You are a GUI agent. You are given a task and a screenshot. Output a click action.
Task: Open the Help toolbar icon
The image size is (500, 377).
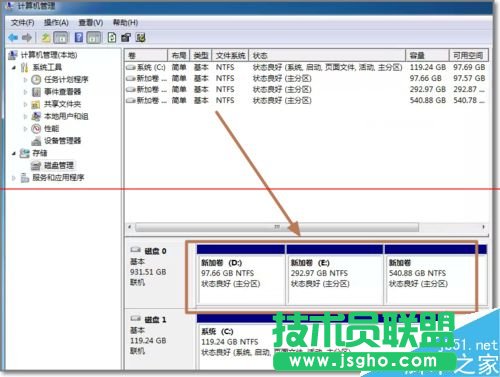(x=79, y=38)
